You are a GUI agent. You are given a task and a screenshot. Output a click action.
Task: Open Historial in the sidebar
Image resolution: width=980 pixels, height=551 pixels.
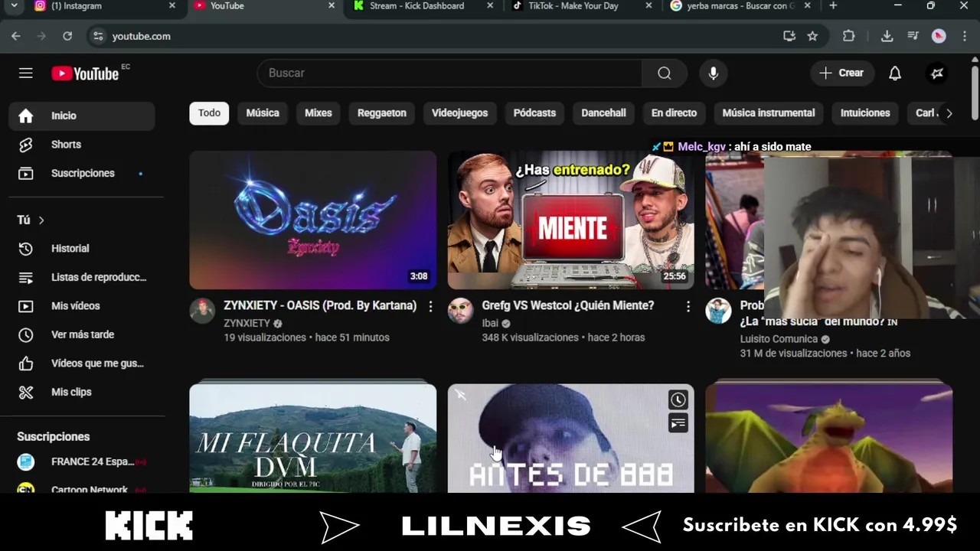coord(82,249)
